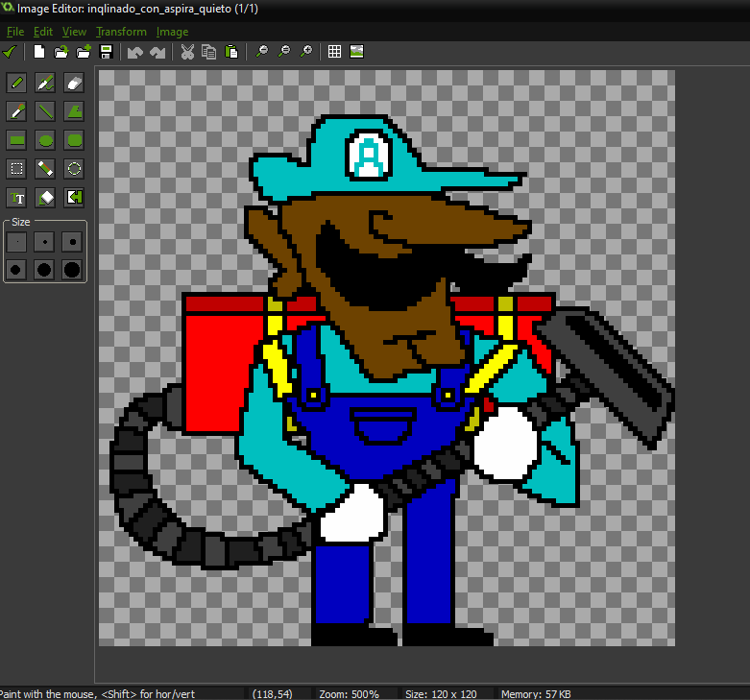Viewport: 750px width, 700px height.
Task: Select the Rounded Rectangle tool
Action: 74,140
